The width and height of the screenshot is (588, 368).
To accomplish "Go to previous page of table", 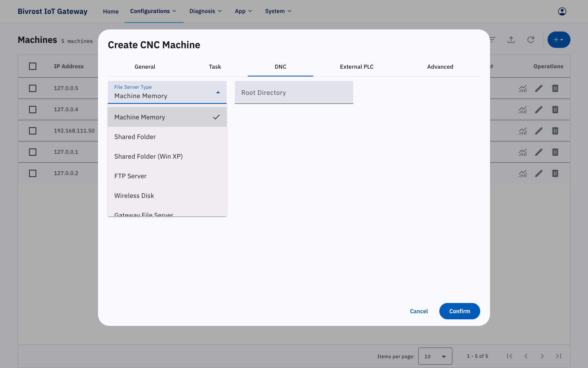I will [526, 356].
